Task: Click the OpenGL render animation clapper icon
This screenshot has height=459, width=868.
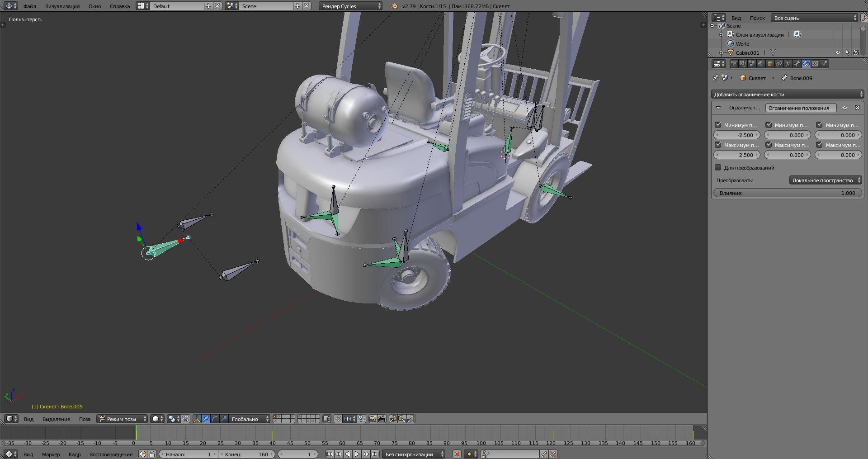Action: 381,419
